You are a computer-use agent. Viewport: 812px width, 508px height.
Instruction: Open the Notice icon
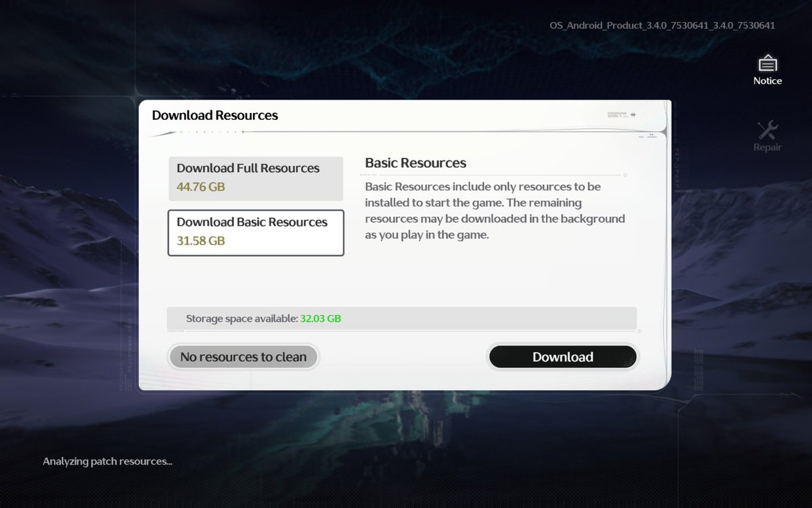(x=767, y=70)
